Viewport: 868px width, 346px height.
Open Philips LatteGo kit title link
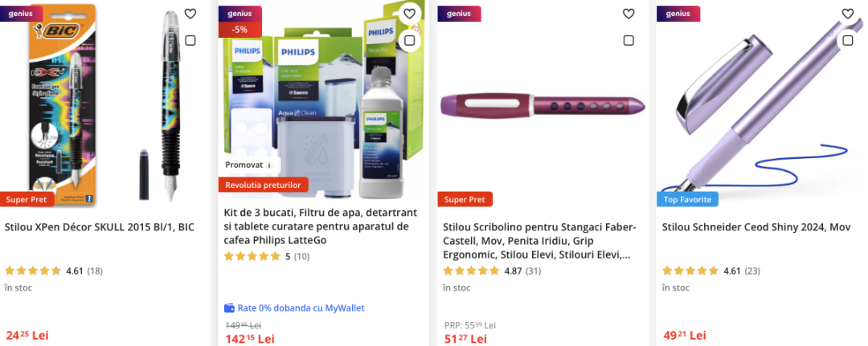point(316,226)
